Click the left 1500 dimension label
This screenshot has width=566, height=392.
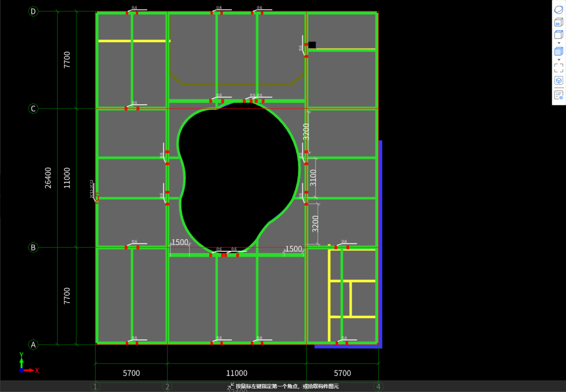point(180,242)
